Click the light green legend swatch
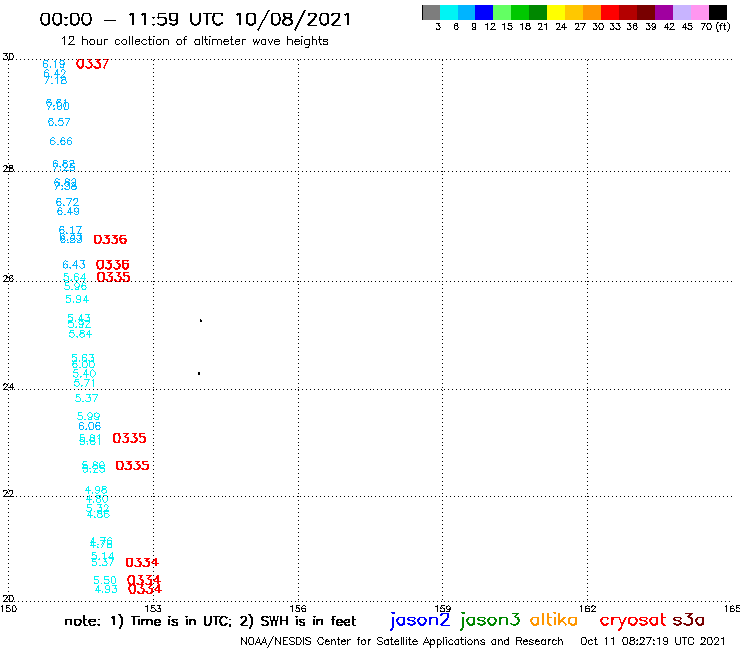Viewport: 740px width, 650px height. pos(502,12)
